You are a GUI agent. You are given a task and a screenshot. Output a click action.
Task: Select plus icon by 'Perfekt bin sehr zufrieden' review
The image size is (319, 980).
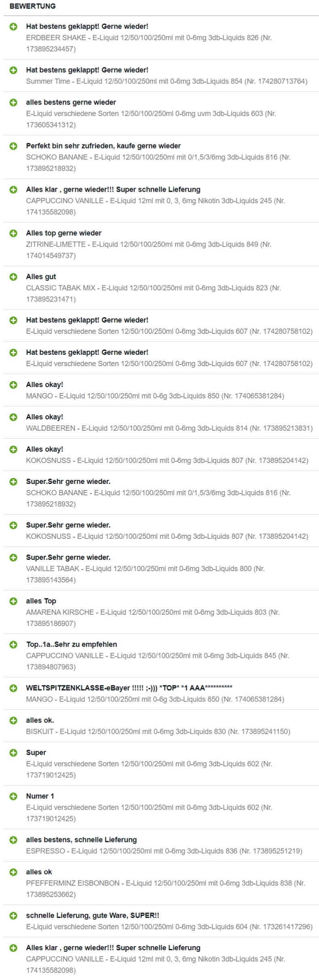click(x=13, y=146)
